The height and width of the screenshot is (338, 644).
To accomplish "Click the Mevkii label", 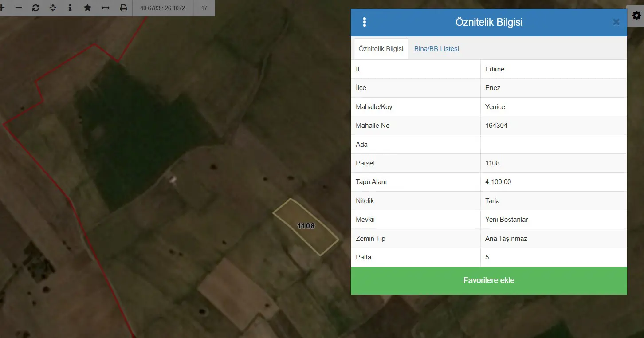I will tap(365, 220).
